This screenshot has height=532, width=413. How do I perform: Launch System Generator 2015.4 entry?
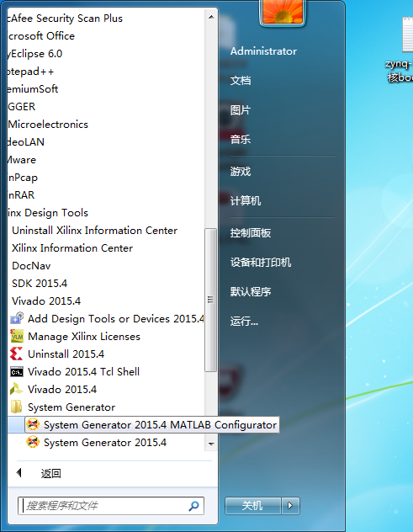[105, 443]
